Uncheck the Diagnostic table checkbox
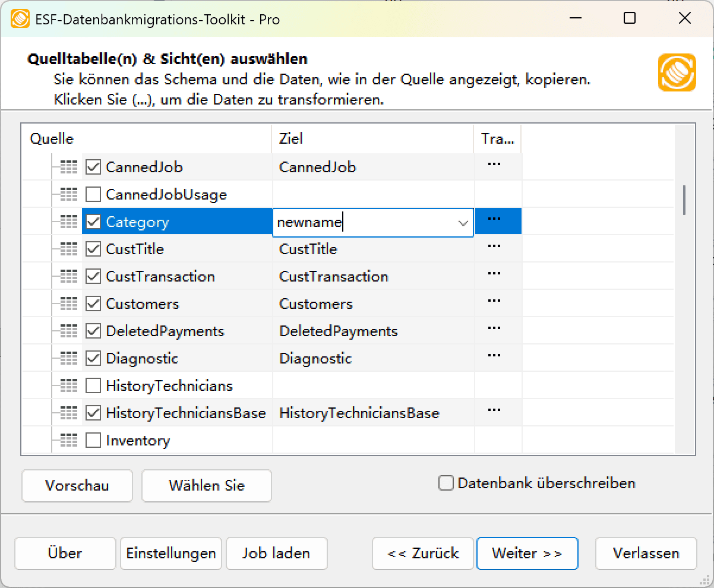The image size is (714, 588). coord(93,359)
